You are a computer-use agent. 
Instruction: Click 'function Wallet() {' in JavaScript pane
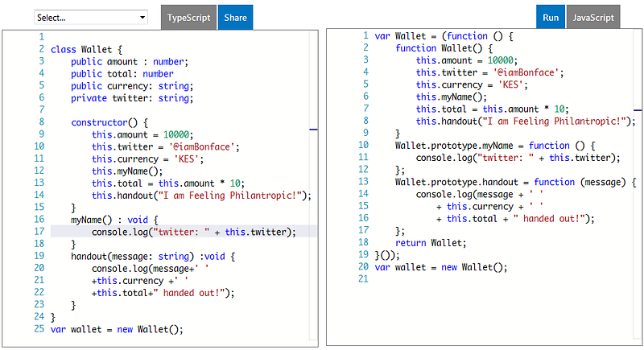[x=444, y=48]
